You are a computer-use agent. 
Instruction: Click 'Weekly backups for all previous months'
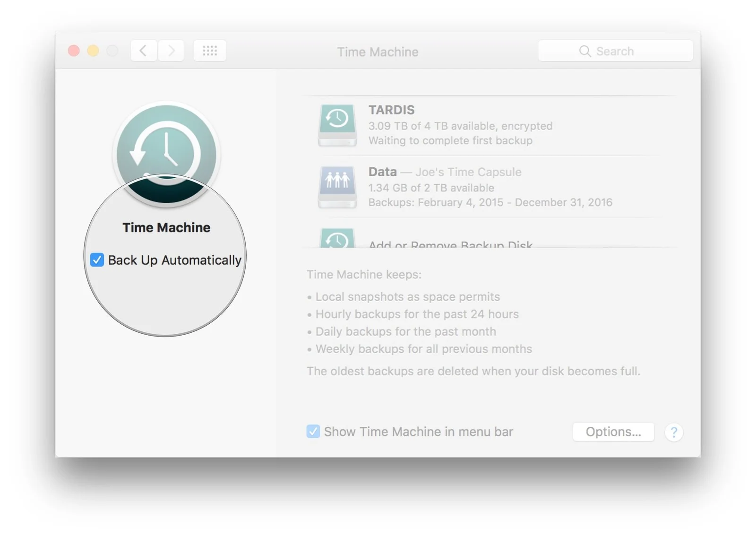coord(423,349)
